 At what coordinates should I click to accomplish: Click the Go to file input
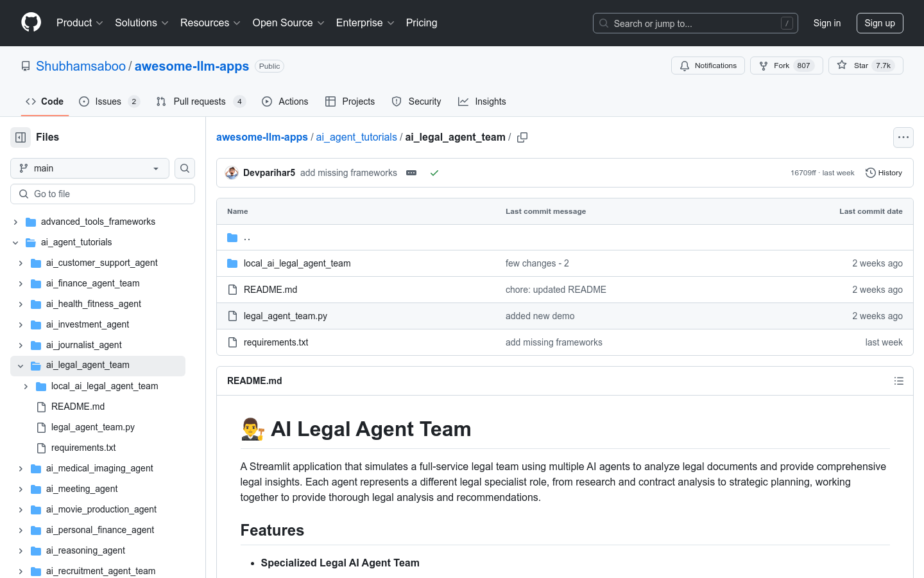(x=102, y=193)
